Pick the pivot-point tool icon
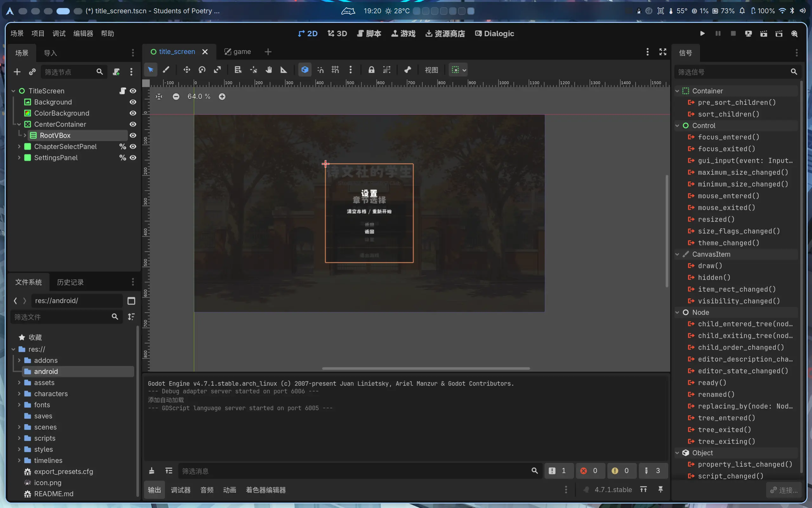Image resolution: width=812 pixels, height=508 pixels. click(x=253, y=70)
